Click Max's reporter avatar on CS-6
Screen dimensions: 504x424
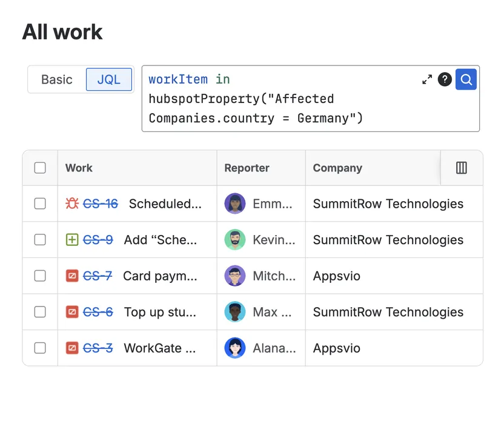[235, 312]
